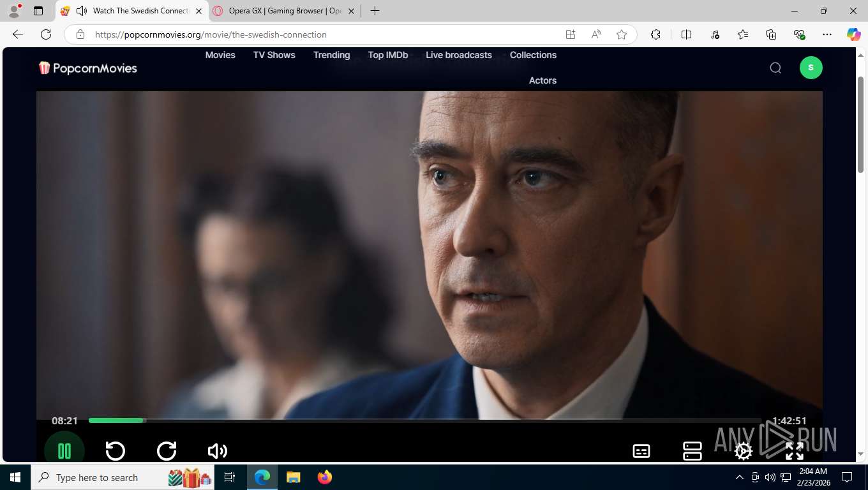Screen dimensions: 868x490
Task: Open the Top IMDb nav item
Action: (x=388, y=55)
